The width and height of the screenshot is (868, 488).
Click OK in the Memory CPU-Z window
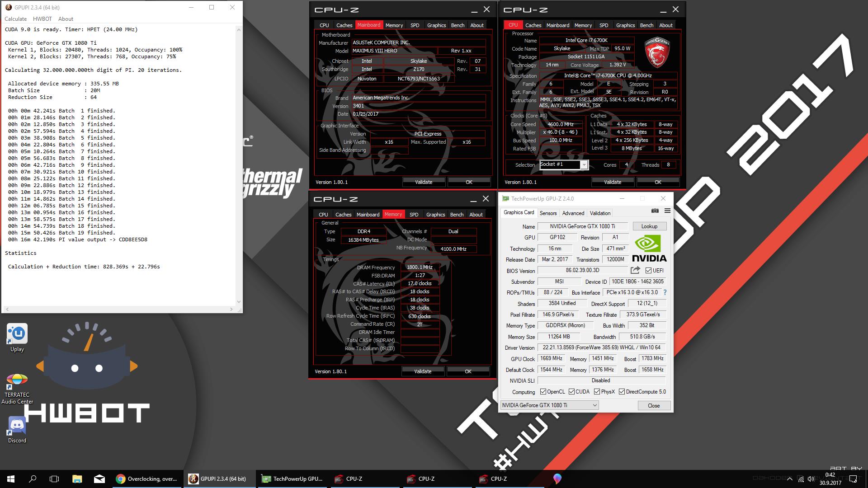468,371
